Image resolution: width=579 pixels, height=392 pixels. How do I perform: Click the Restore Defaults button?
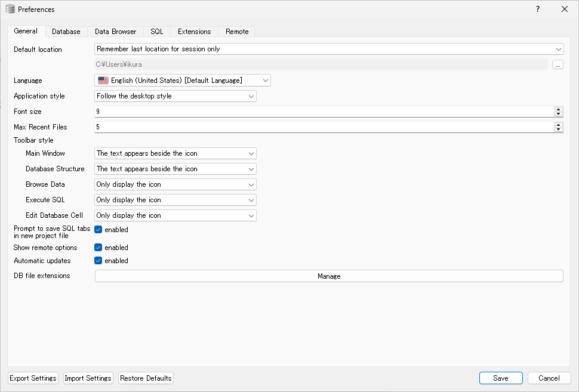[146, 378]
